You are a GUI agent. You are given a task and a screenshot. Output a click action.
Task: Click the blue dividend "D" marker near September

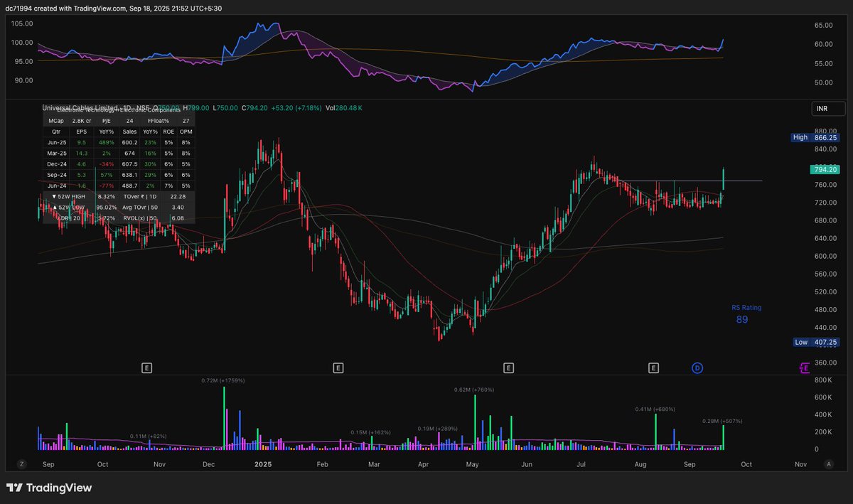coord(697,368)
